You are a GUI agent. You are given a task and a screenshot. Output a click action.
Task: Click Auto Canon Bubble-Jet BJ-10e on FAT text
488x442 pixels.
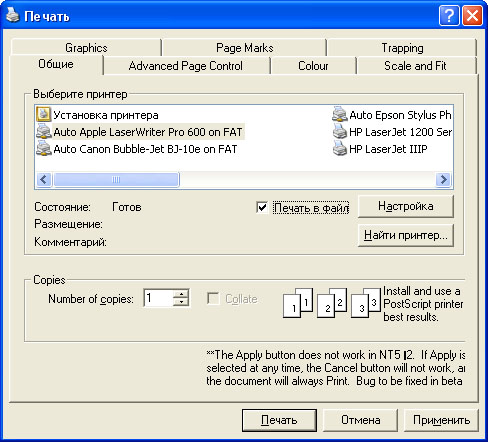pyautogui.click(x=145, y=149)
